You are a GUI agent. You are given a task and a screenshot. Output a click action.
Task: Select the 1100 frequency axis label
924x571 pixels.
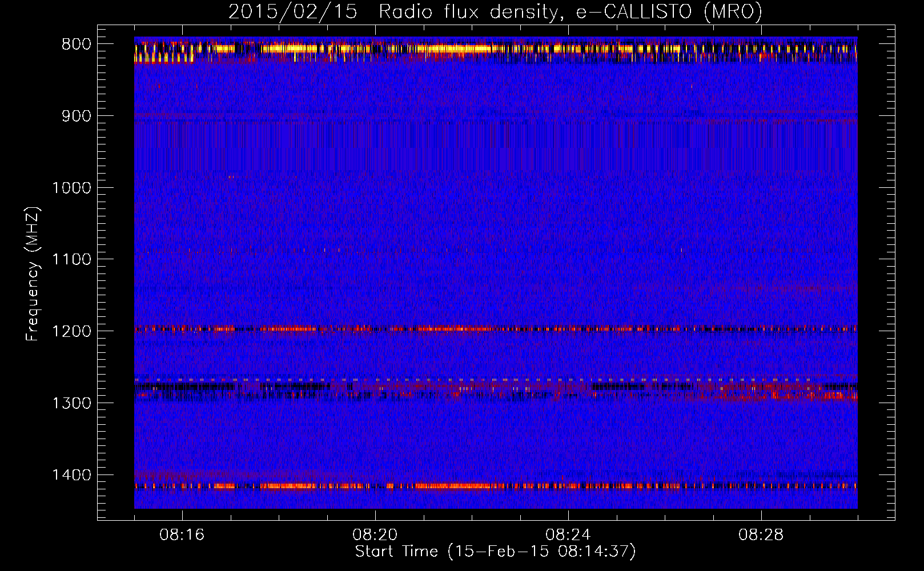pos(71,260)
